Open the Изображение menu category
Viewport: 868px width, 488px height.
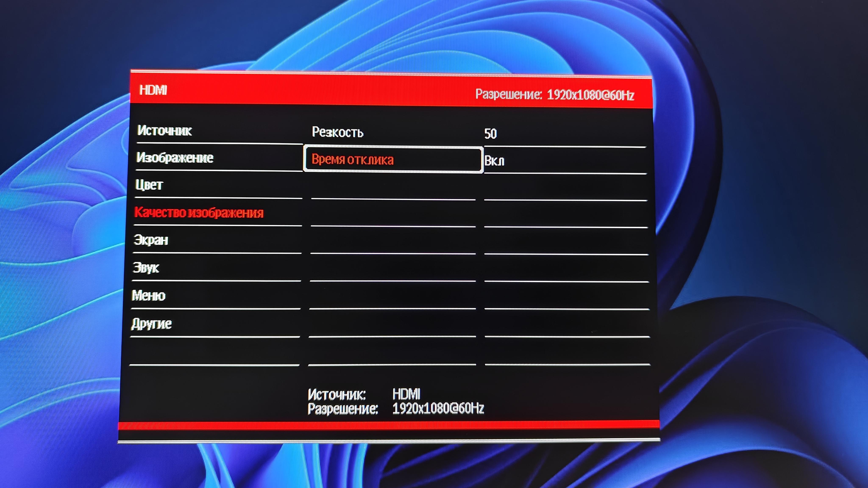coord(175,158)
